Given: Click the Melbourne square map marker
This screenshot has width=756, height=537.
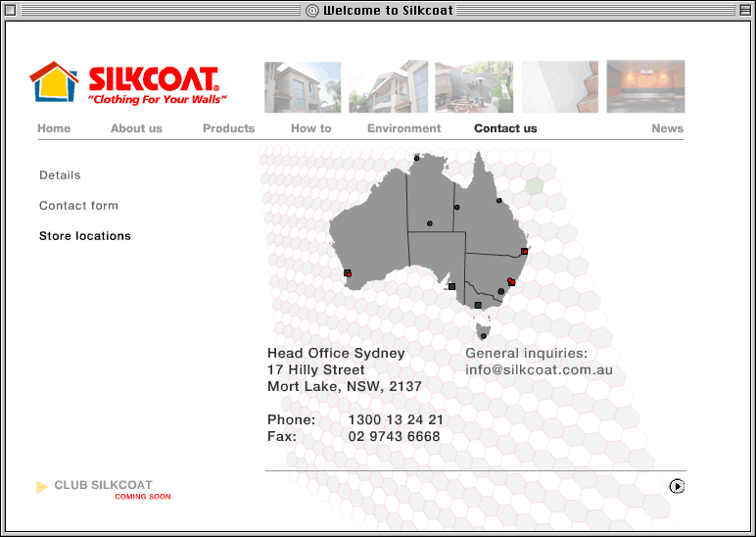Looking at the screenshot, I should click(x=478, y=306).
